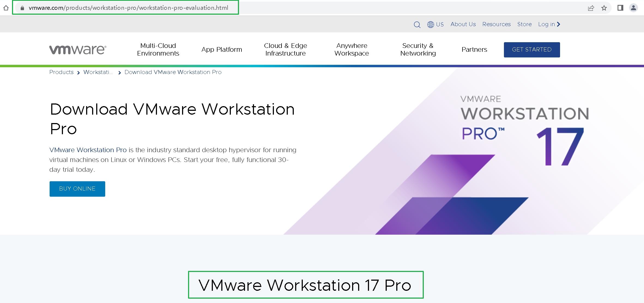The width and height of the screenshot is (644, 303).
Task: Open the browser side panel icon
Action: 621,8
